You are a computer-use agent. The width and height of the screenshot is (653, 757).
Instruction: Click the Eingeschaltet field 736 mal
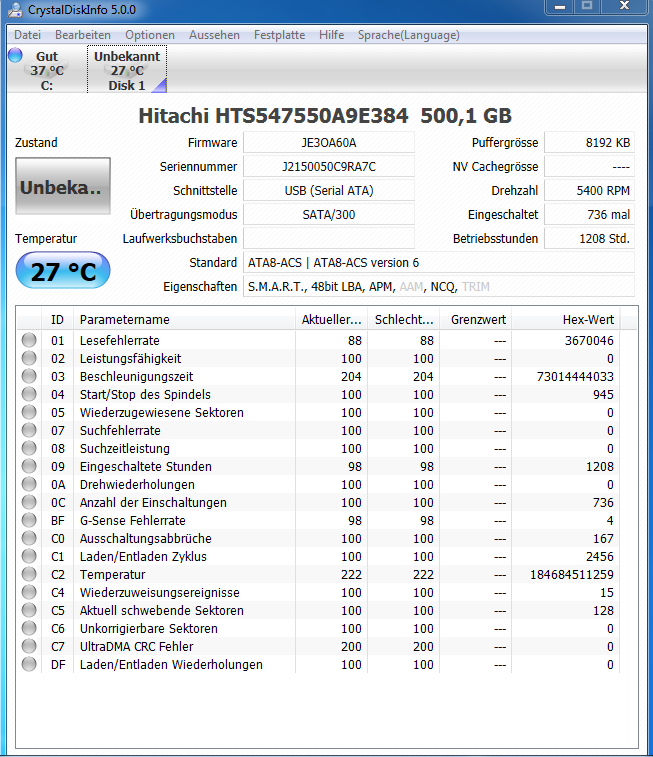point(589,214)
